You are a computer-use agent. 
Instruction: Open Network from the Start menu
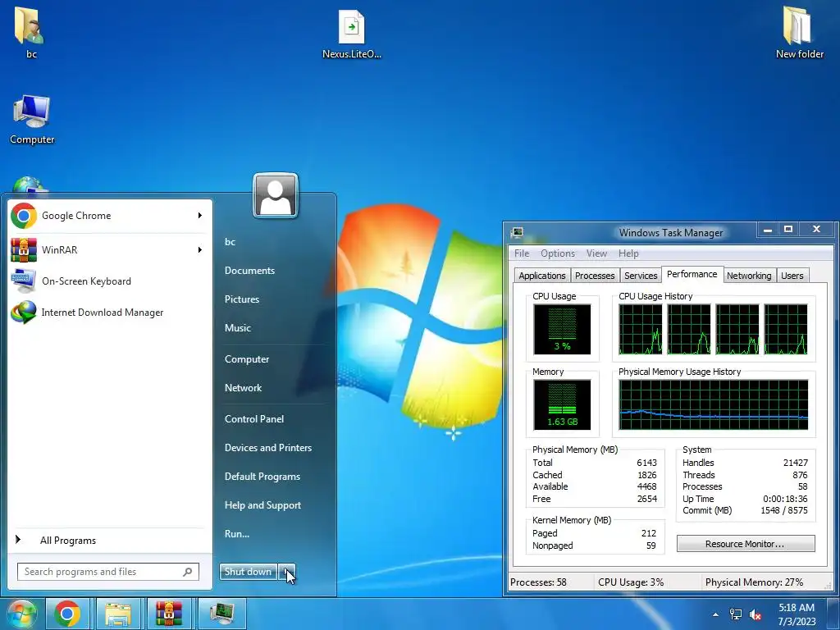(x=243, y=388)
